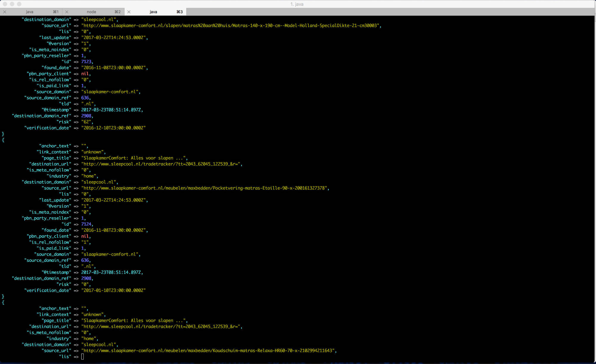The width and height of the screenshot is (596, 364).
Task: Click is_rel_nofollow value "1" in record 7124
Action: [85, 242]
